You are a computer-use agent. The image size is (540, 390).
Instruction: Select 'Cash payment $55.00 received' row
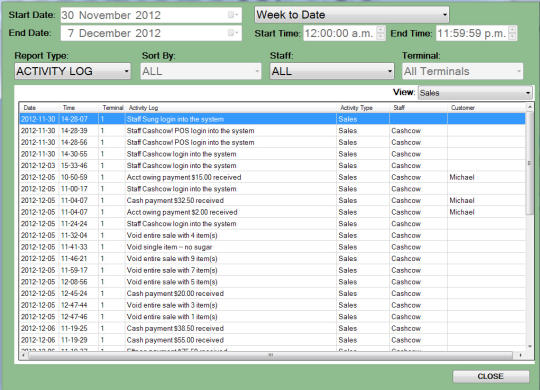tap(272, 340)
